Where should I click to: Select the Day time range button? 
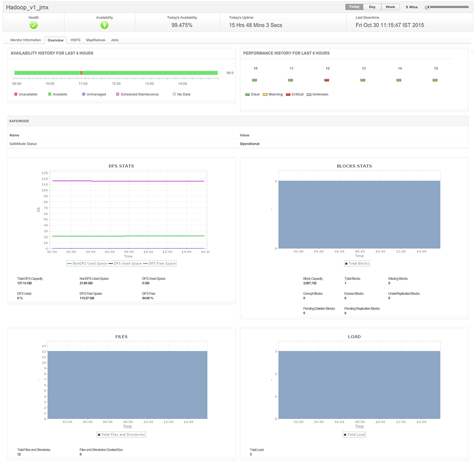372,7
